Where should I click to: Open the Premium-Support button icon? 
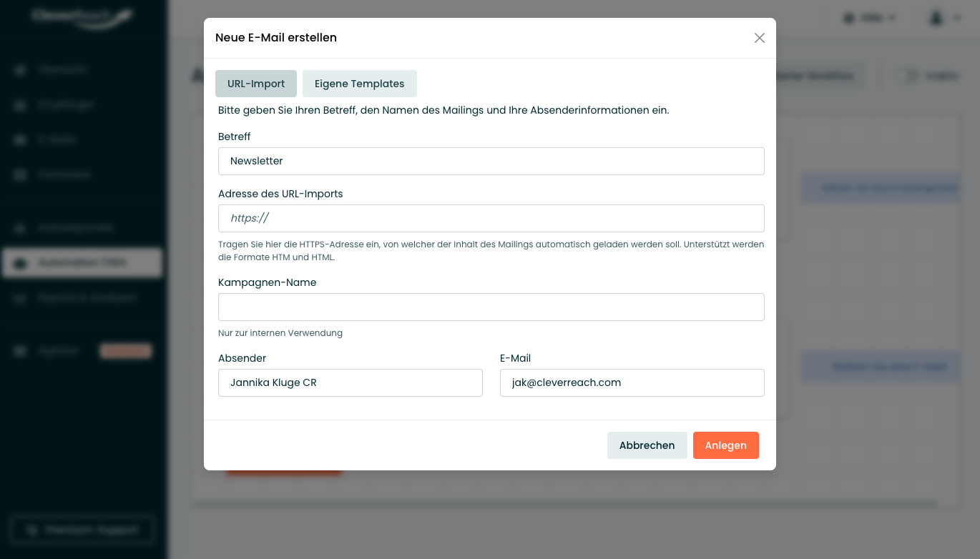click(x=31, y=530)
